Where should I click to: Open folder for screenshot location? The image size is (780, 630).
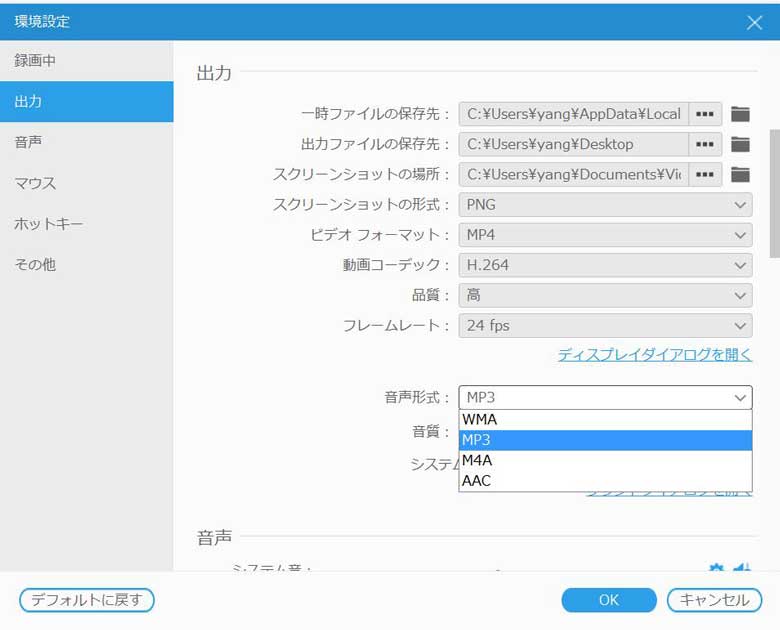pos(740,175)
